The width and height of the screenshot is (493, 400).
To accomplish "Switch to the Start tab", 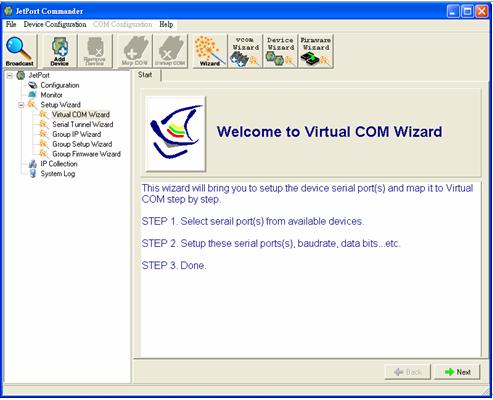I will [x=145, y=75].
